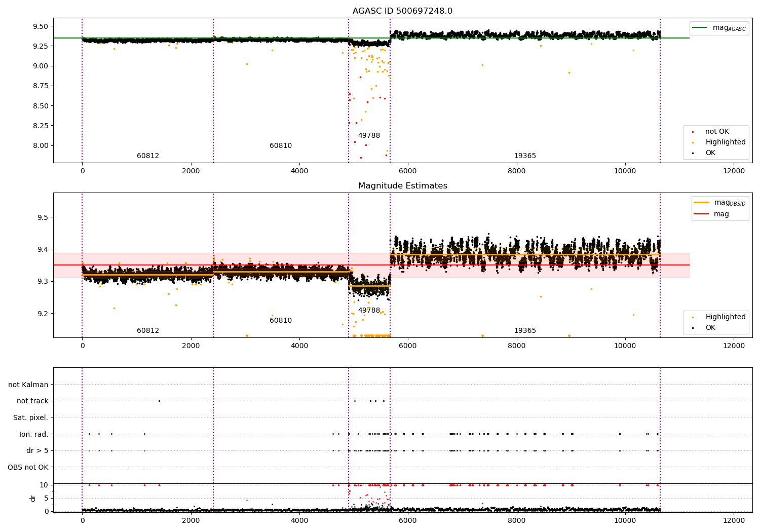Click the 'Ion. rad.' flag label
Screen dimensions: 760x532
click(x=34, y=434)
